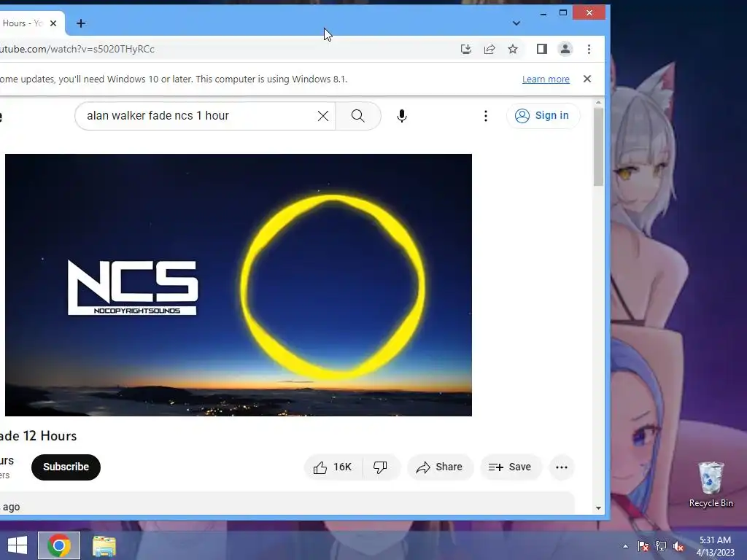Screen dimensions: 747x560
Task: Dismiss the Windows update notice bar
Action: [x=587, y=79]
